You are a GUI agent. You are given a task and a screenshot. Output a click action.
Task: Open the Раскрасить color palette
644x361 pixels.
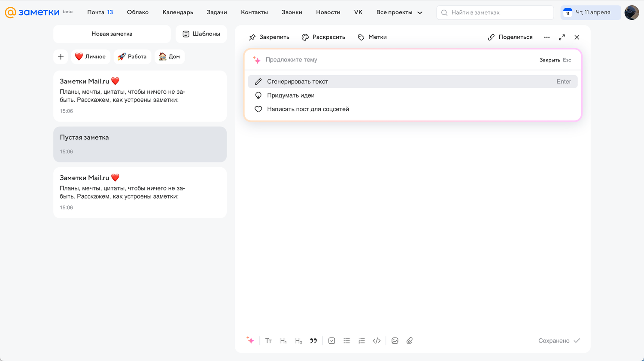(x=323, y=37)
